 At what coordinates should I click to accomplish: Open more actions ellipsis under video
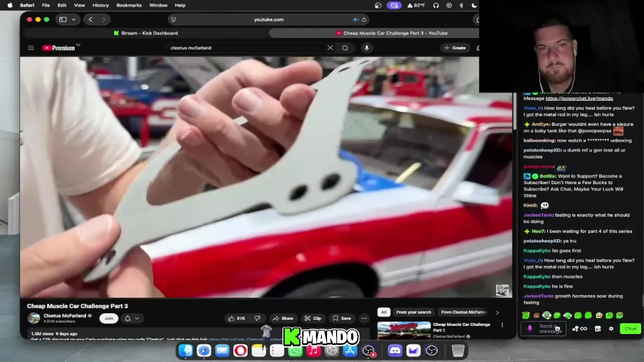coord(364,318)
